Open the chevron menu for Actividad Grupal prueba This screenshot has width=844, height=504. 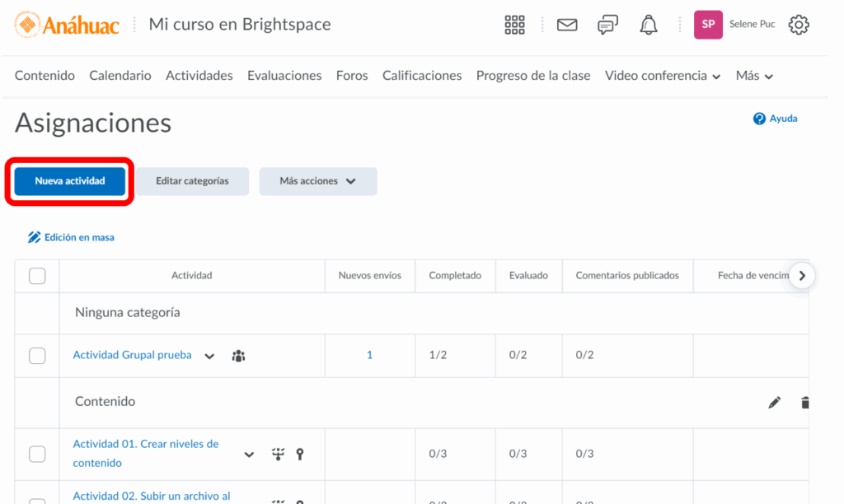click(209, 357)
